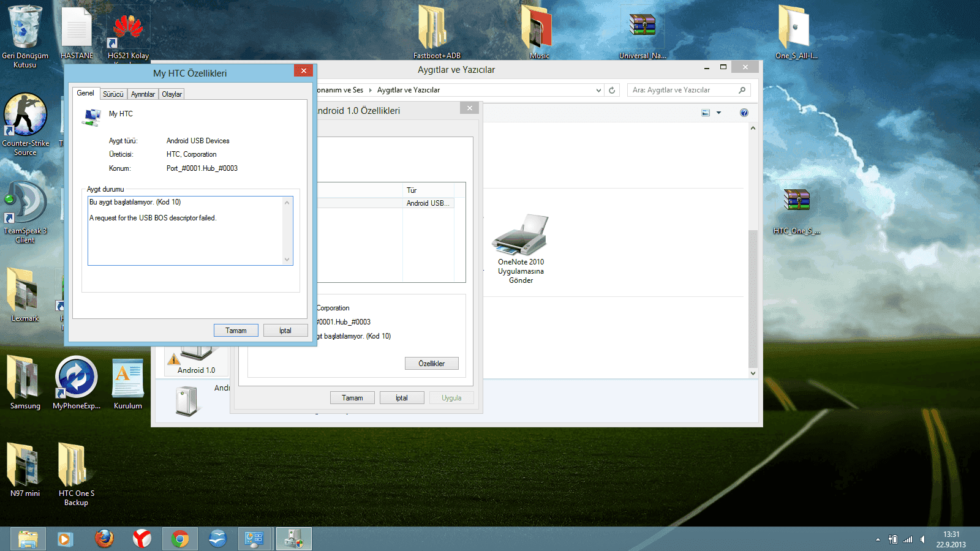
Task: Open File Explorer from taskbar
Action: tap(28, 539)
